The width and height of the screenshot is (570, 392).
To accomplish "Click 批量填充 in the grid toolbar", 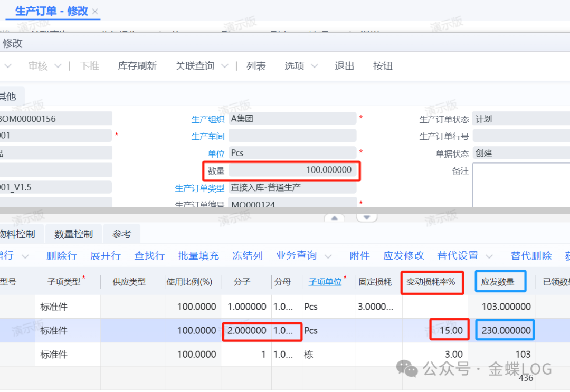I will [x=198, y=256].
